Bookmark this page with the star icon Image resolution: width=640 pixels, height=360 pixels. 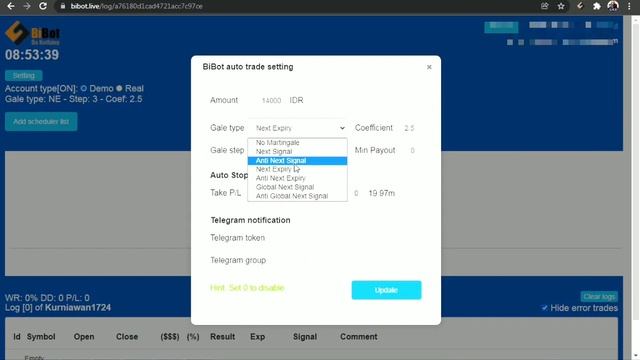point(561,6)
